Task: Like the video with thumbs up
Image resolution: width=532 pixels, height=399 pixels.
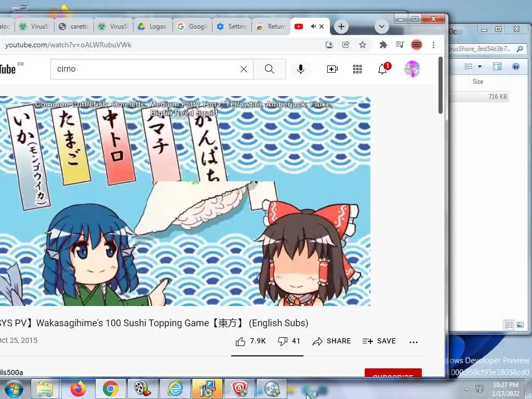Action: coord(250,341)
